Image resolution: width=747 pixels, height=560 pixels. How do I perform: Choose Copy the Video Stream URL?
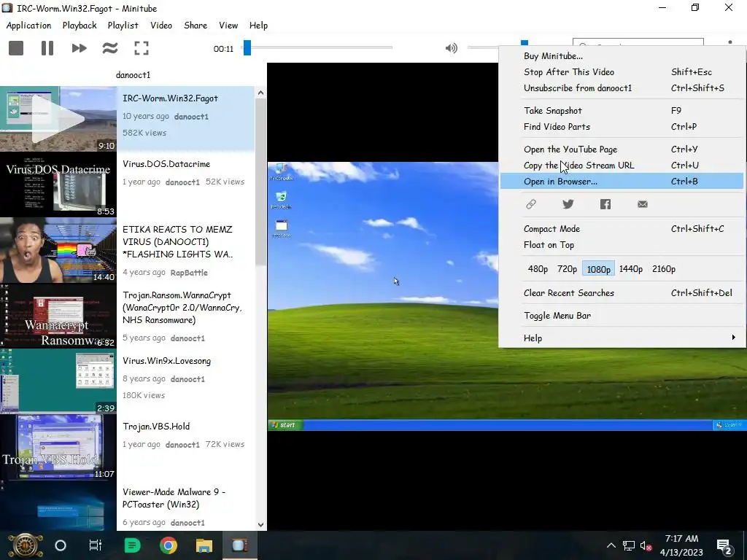tap(622, 166)
